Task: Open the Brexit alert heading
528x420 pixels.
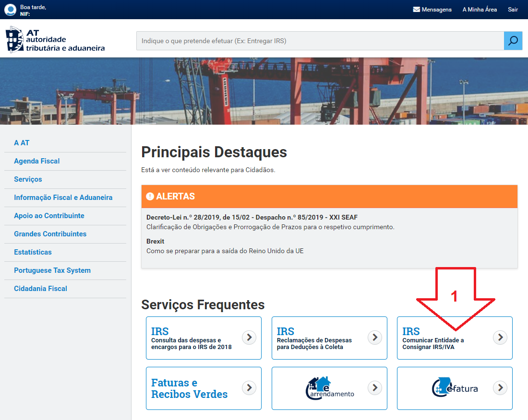Action: 155,241
